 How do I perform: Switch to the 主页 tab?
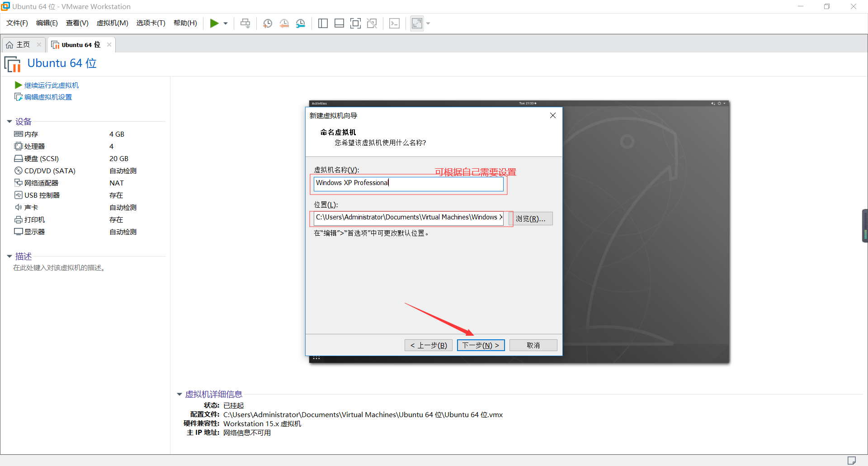click(x=24, y=45)
